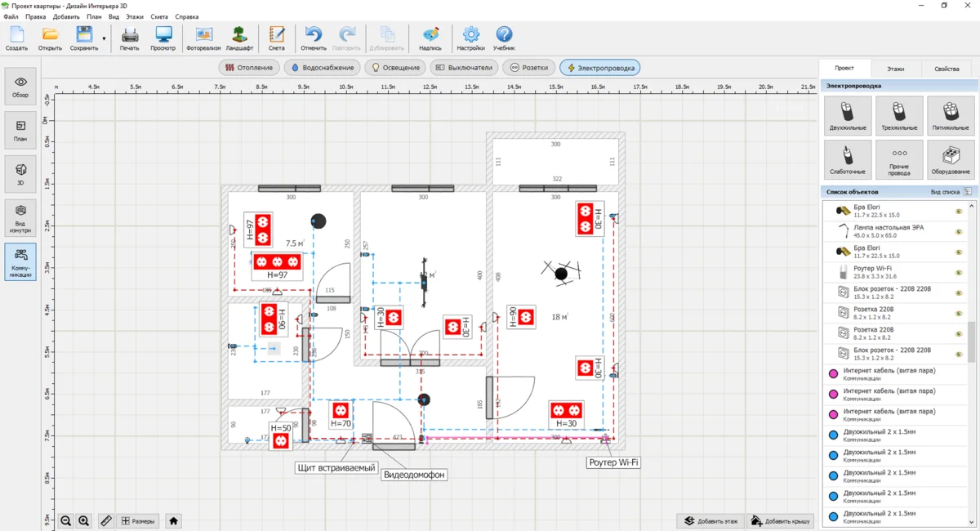The image size is (980, 531).
Task: Select Двухжильные wire type
Action: click(x=848, y=115)
